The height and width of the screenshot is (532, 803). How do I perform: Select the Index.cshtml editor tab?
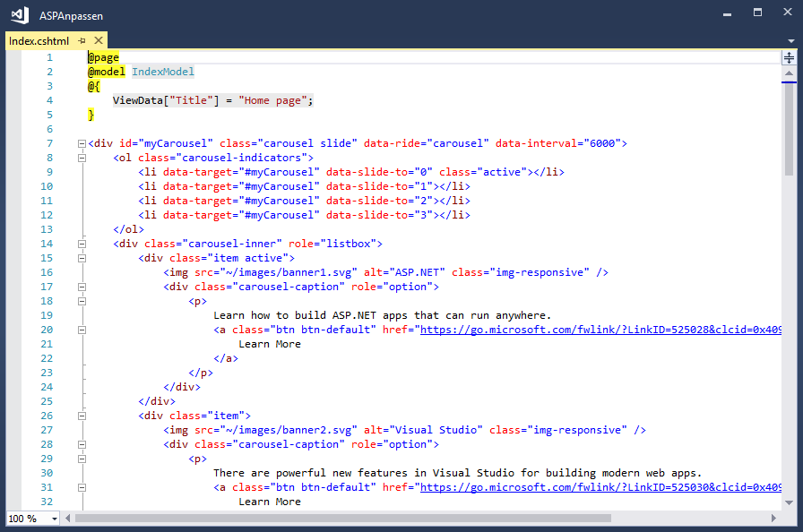[x=38, y=40]
